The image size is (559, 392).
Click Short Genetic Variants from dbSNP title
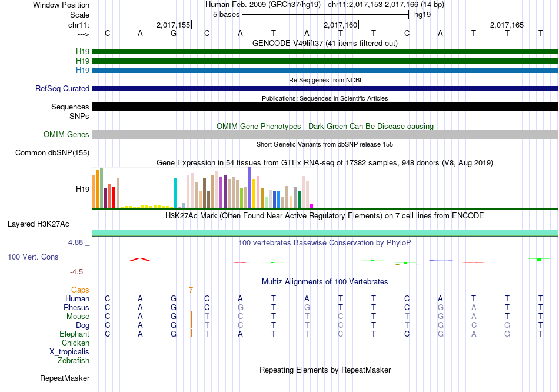point(325,144)
